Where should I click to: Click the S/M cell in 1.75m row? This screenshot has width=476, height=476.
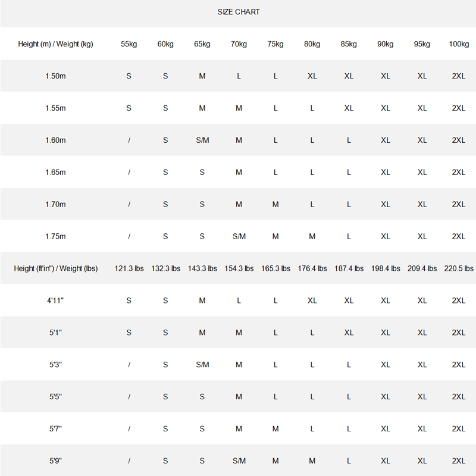(x=239, y=236)
